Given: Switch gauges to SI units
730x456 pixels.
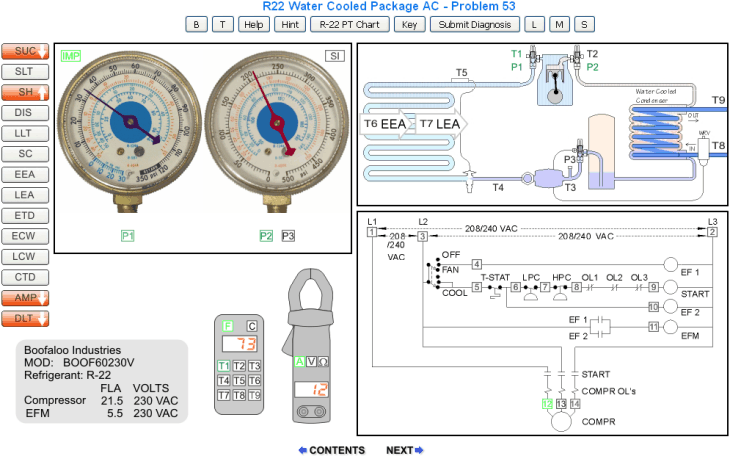Looking at the screenshot, I should click(x=335, y=56).
